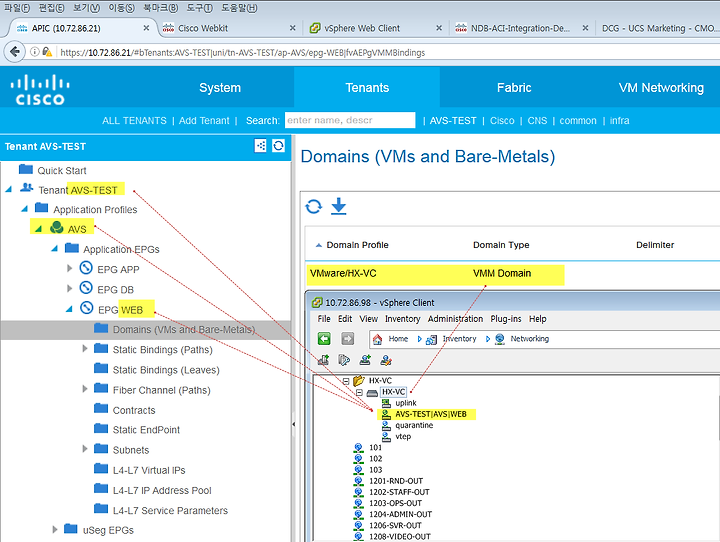
Task: Select L4-L7 Virtual IPs item
Action: (149, 470)
